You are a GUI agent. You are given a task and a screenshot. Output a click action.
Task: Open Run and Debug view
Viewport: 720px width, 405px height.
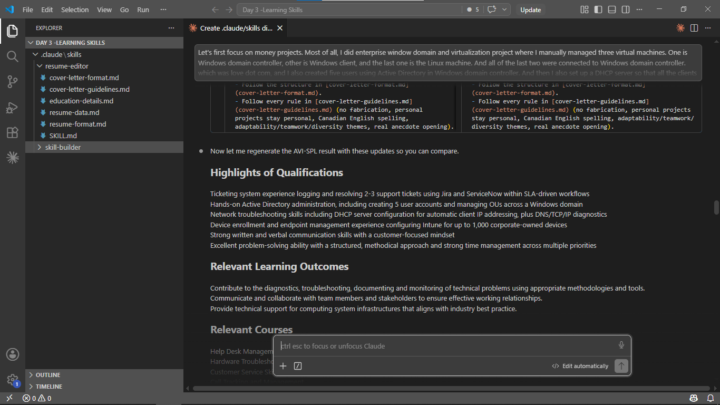point(12,107)
